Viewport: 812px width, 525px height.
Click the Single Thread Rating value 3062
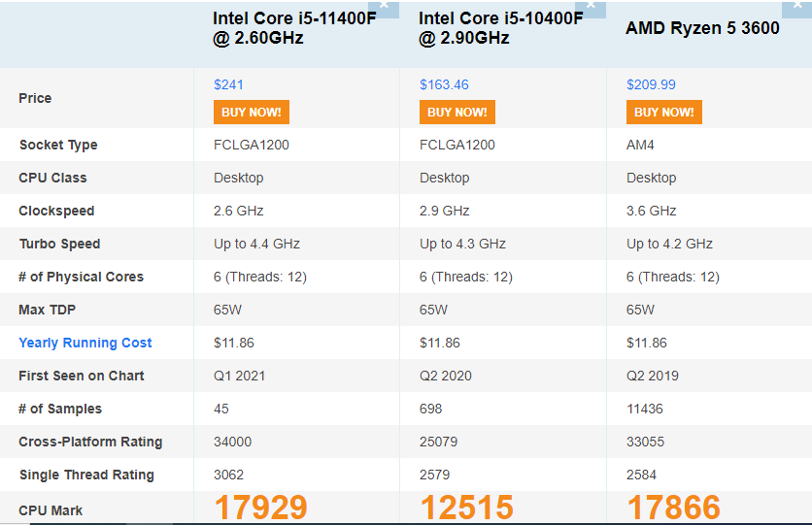(228, 475)
